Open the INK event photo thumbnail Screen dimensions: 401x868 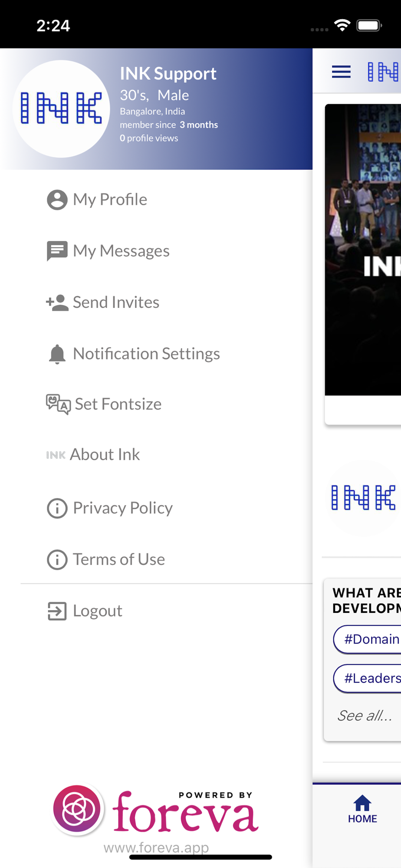[363, 250]
